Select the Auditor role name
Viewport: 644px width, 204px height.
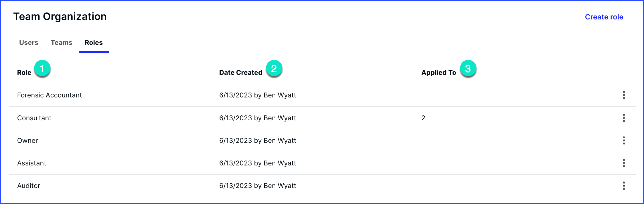29,186
